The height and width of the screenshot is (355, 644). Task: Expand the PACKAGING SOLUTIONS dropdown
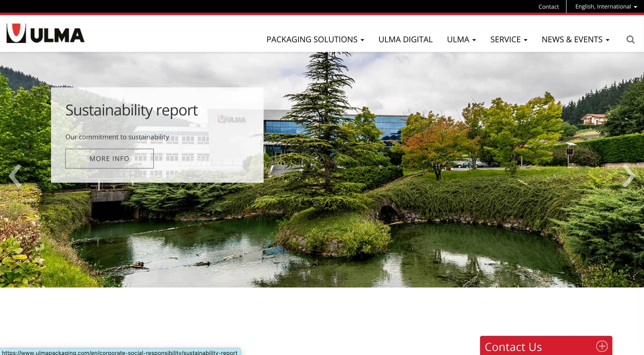pos(315,39)
